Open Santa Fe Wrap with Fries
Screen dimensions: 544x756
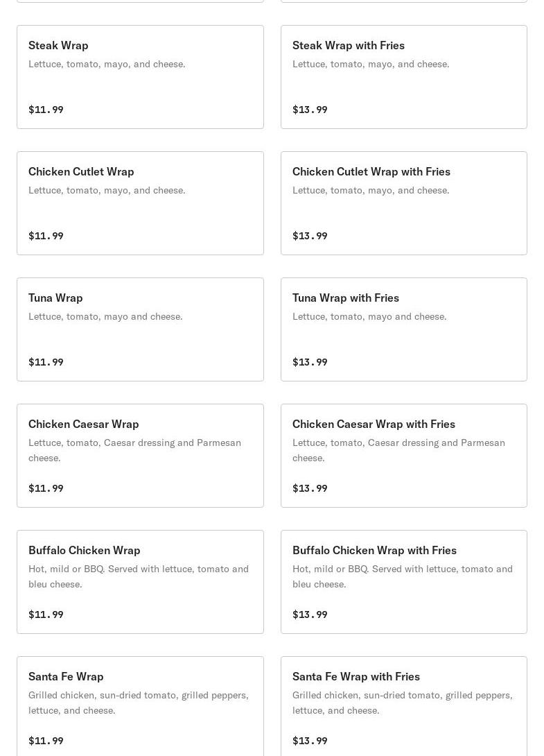tap(403, 704)
